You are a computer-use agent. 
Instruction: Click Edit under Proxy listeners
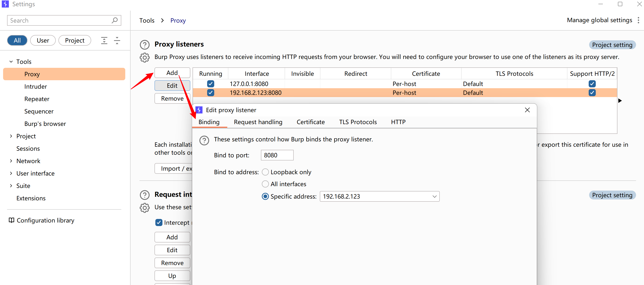tap(172, 86)
